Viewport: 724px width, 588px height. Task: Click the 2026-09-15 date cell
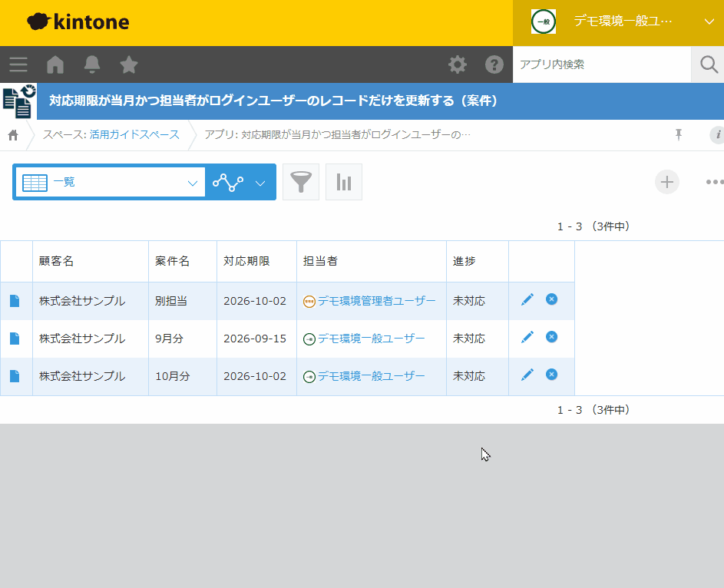(x=255, y=339)
